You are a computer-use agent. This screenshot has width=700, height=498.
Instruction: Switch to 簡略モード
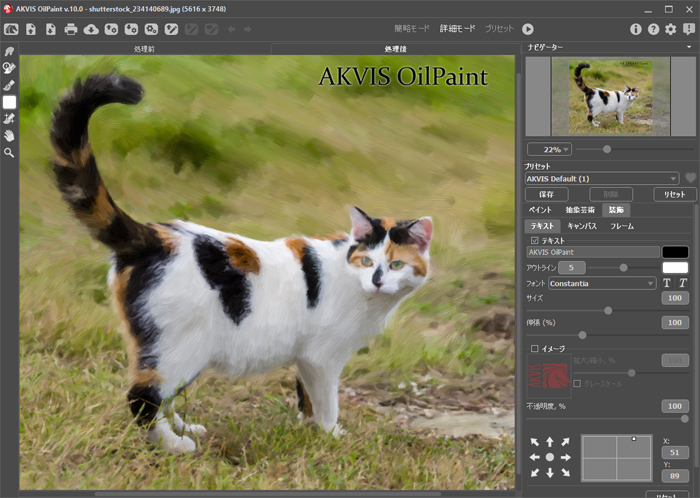pos(410,29)
